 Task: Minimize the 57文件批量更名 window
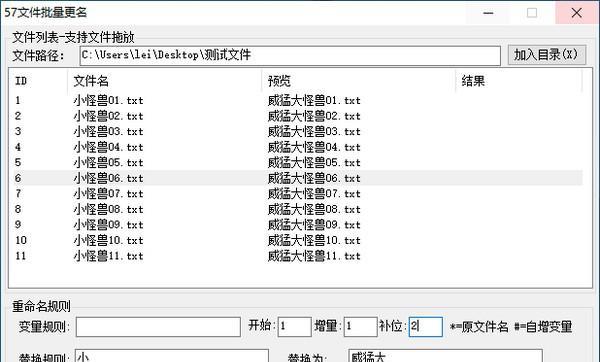point(488,13)
